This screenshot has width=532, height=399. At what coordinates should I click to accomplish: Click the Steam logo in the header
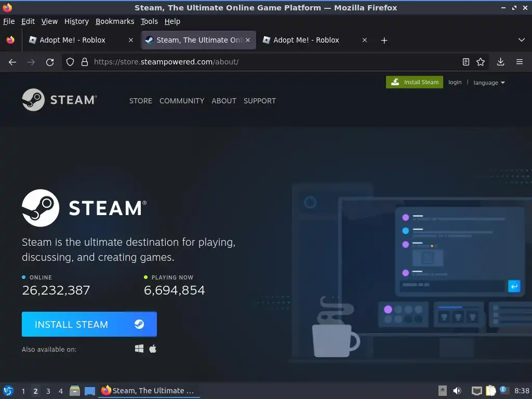pos(60,100)
